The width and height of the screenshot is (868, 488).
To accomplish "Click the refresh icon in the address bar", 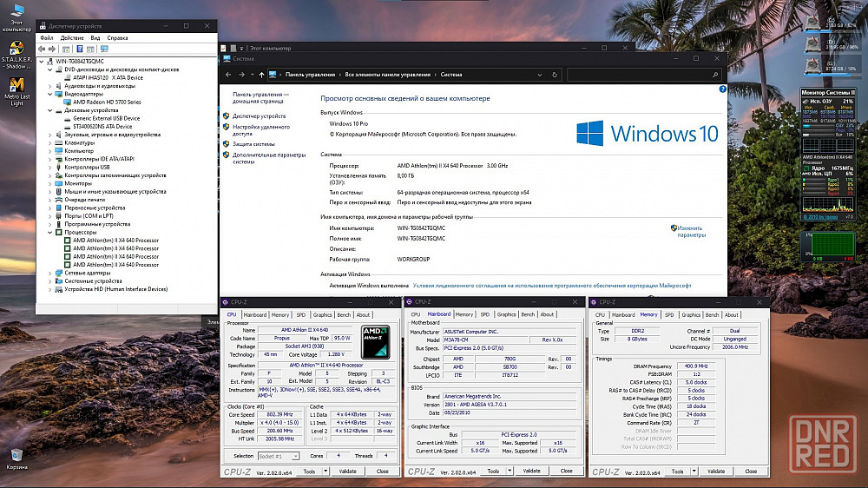I will [556, 75].
